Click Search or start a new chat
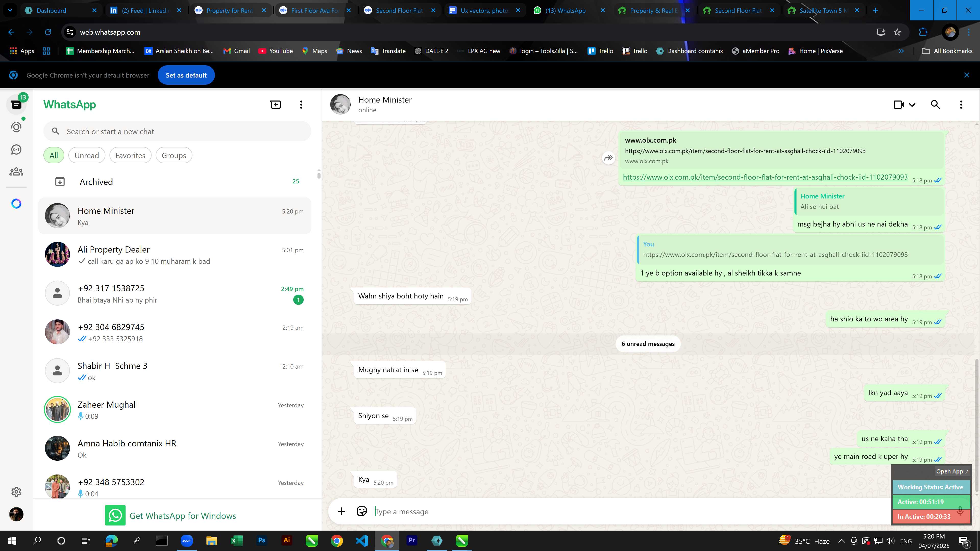Viewport: 980px width, 551px height. pyautogui.click(x=177, y=132)
